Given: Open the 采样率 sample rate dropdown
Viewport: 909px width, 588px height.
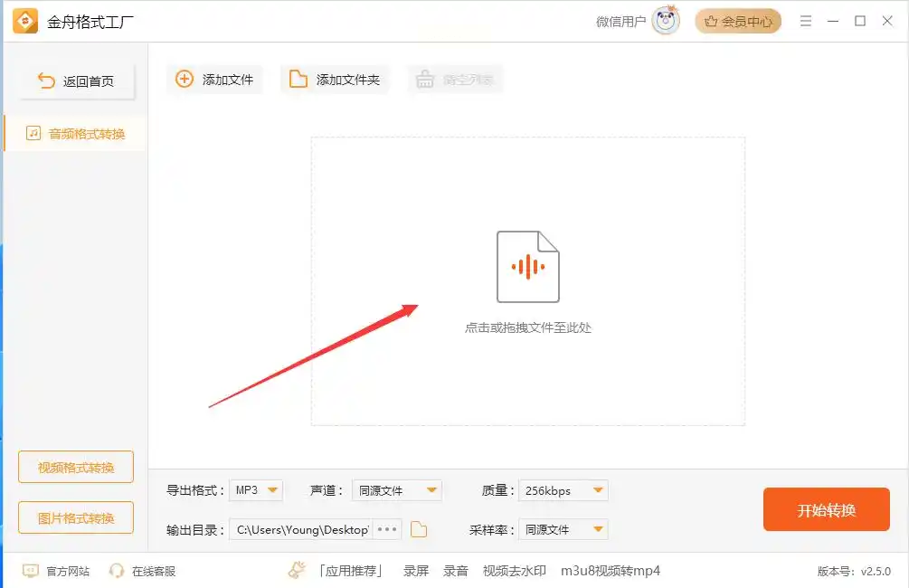Looking at the screenshot, I should click(x=563, y=529).
